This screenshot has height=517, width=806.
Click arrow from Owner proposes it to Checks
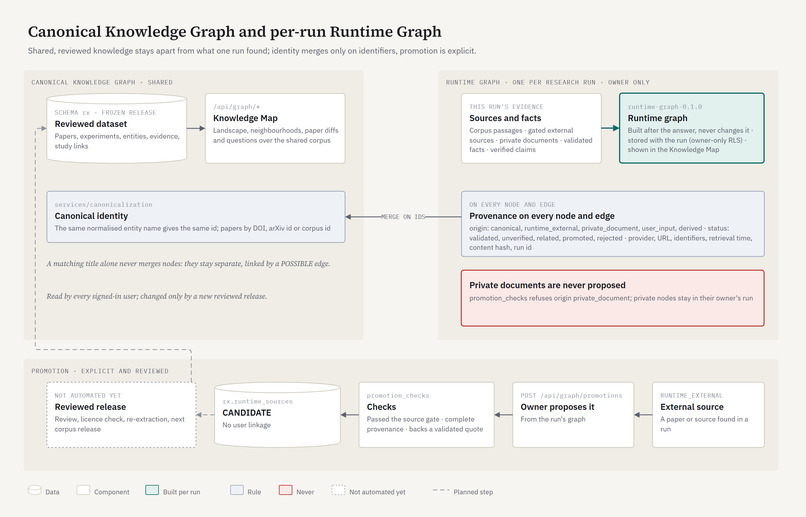[x=503, y=415]
